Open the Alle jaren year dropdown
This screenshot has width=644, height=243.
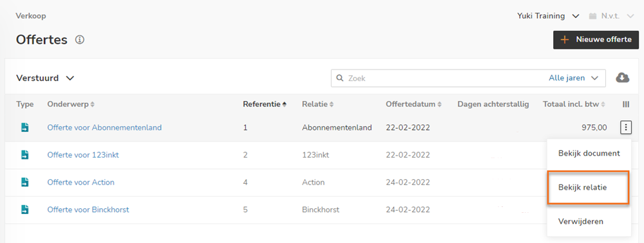[x=573, y=78]
